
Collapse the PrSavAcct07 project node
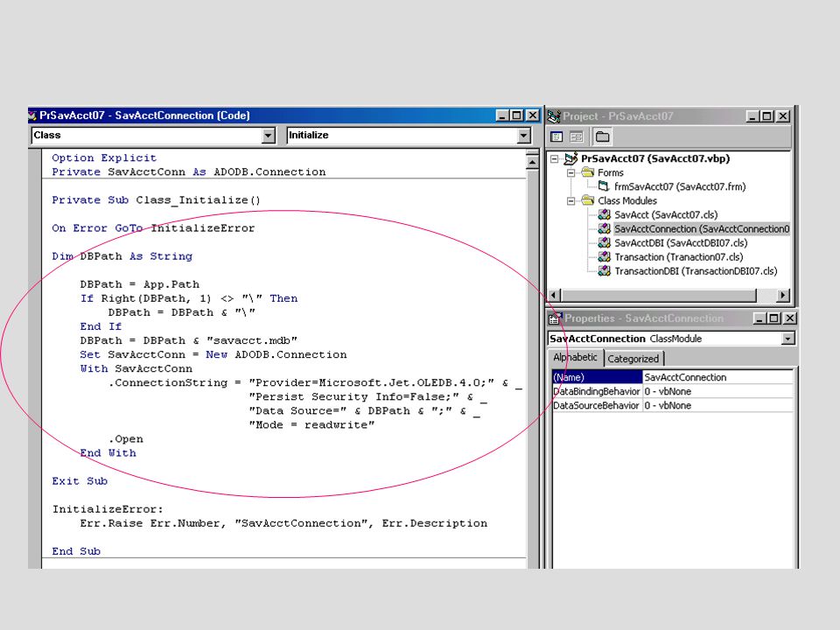pos(555,158)
